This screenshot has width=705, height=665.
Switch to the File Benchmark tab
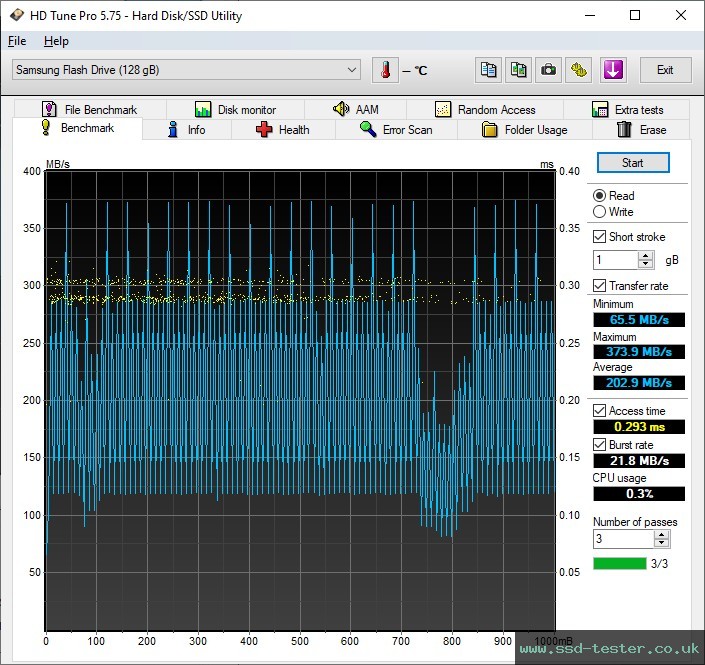point(90,109)
